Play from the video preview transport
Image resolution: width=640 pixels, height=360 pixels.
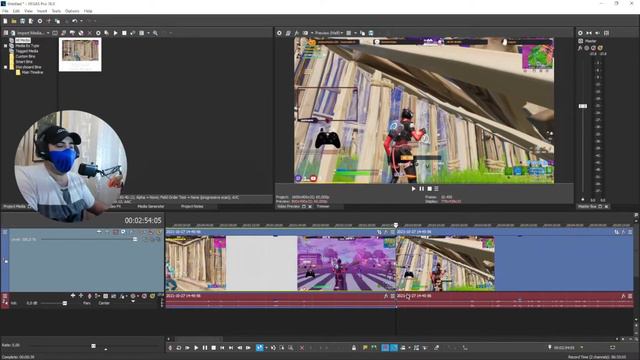tap(413, 189)
